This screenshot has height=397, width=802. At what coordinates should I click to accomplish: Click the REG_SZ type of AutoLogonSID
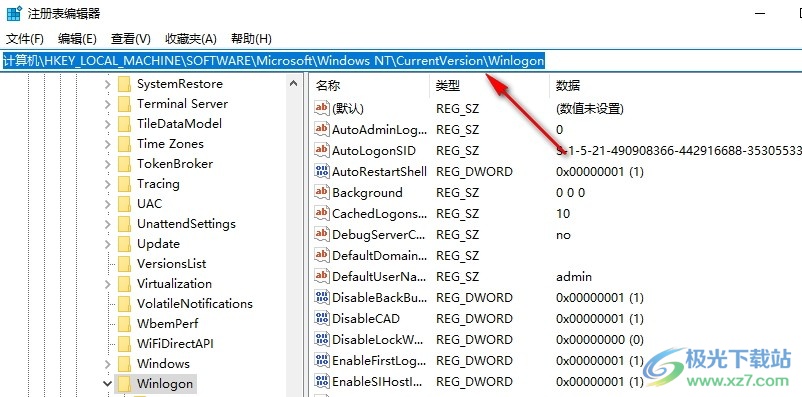tap(458, 151)
